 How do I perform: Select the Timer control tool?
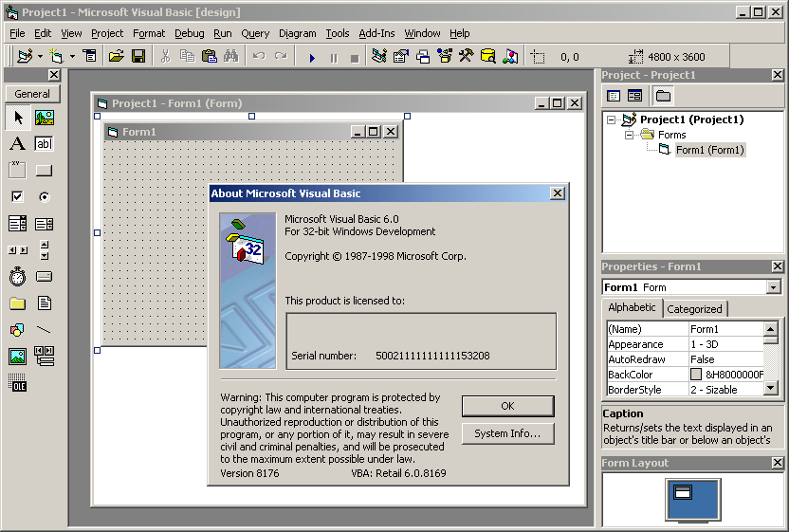(18, 276)
